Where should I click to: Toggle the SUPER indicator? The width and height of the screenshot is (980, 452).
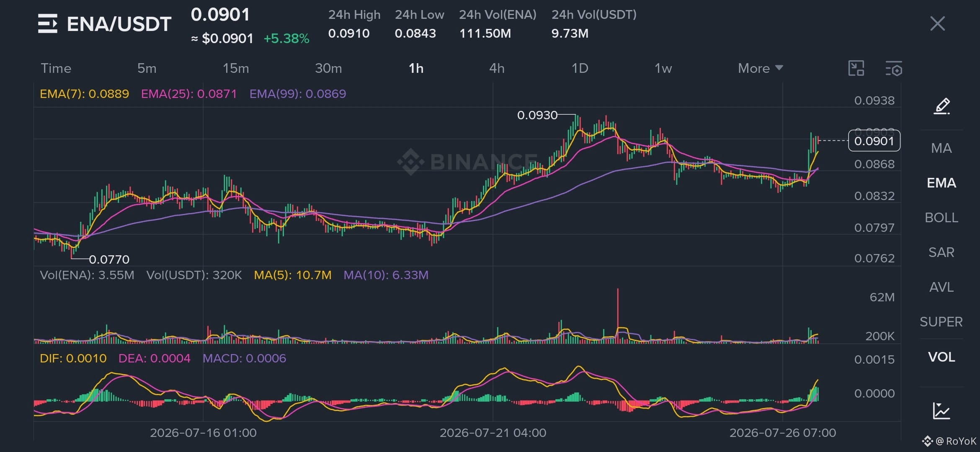941,322
